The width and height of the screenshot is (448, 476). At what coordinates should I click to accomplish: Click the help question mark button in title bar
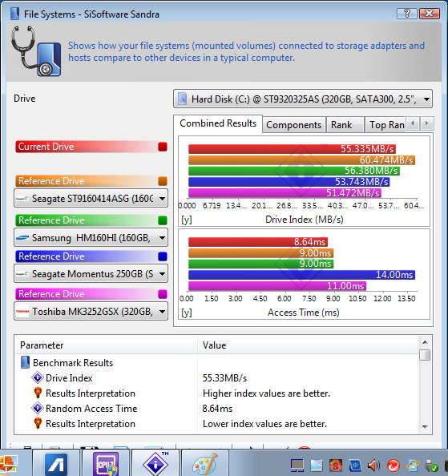406,14
